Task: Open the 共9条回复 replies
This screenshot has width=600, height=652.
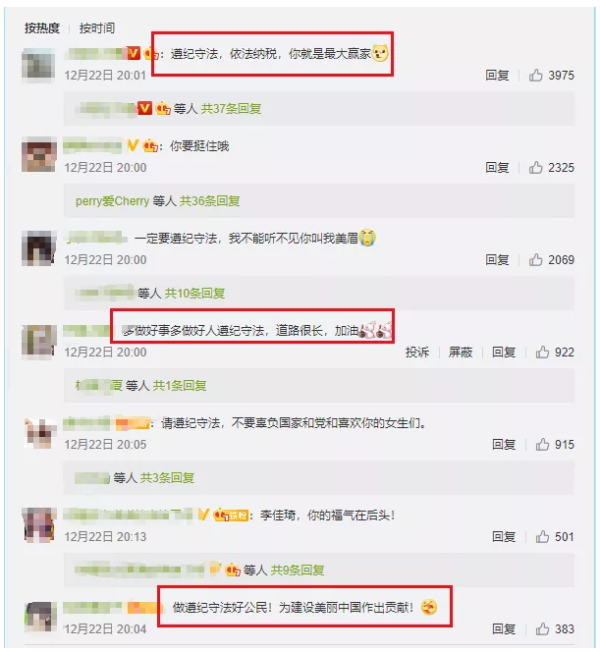Action: pos(298,570)
